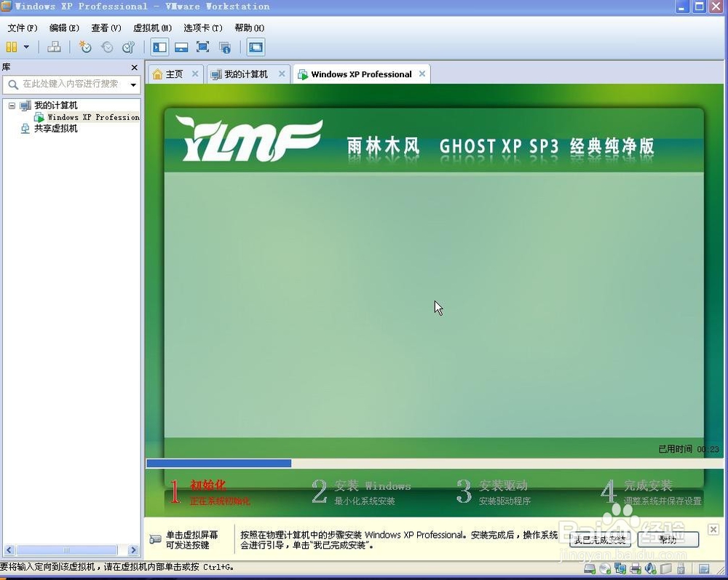This screenshot has height=580, width=728.
Task: Revert the virtual machine to its snapshot
Action: (107, 47)
